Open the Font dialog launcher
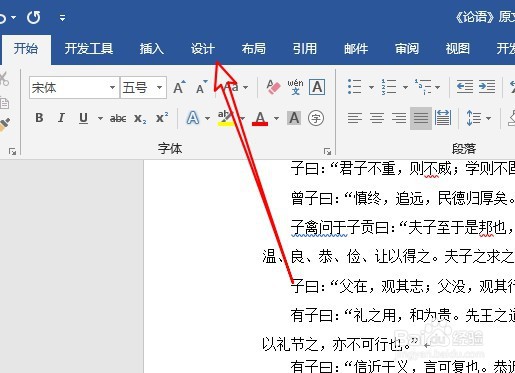Screen dimensions: 515x373 pos(327,152)
